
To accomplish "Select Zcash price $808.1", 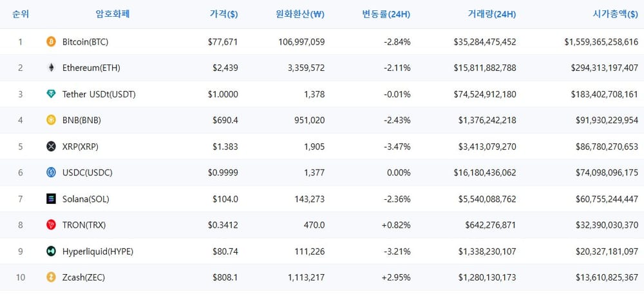I will 225,277.
